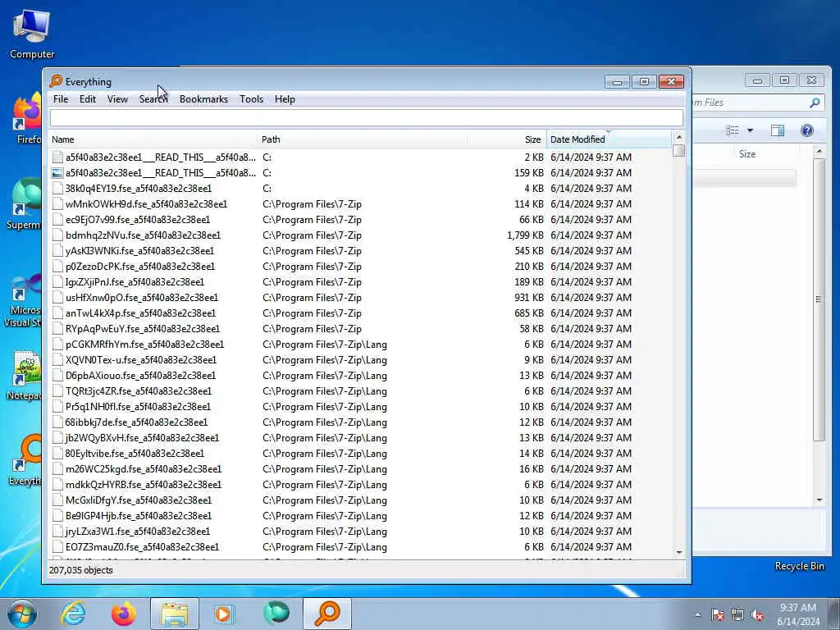Open the View menu
The height and width of the screenshot is (630, 840).
pos(117,99)
